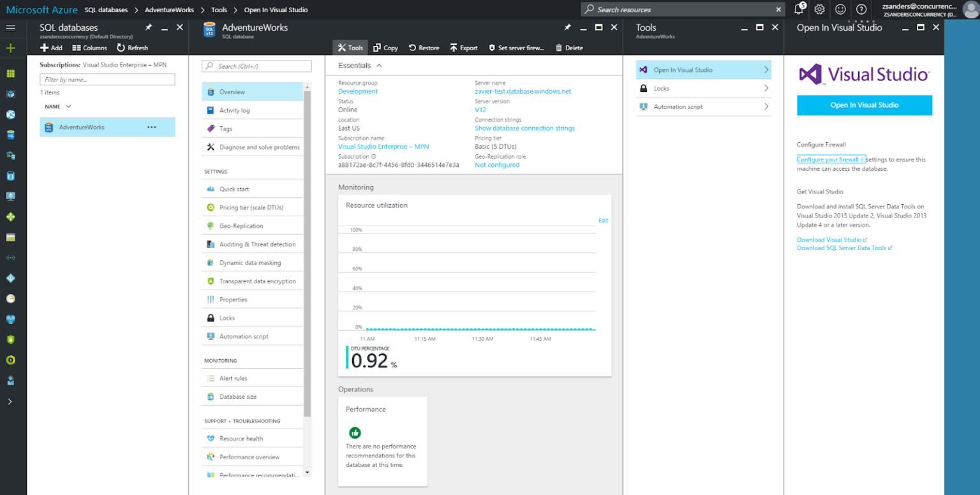This screenshot has height=495, width=980.
Task: Open Auditing & Threat detection
Action: click(253, 244)
